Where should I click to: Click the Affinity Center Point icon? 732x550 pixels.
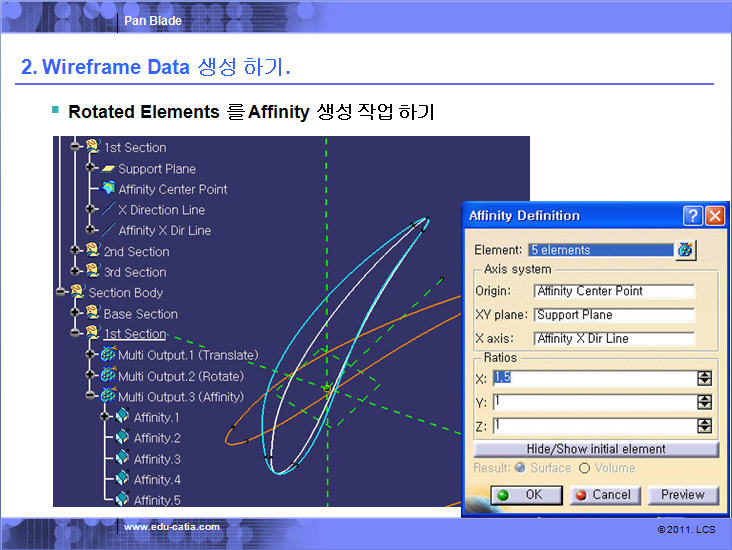click(108, 189)
